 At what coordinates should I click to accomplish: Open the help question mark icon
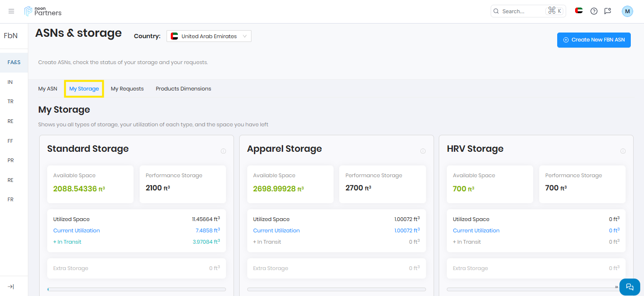click(x=594, y=11)
